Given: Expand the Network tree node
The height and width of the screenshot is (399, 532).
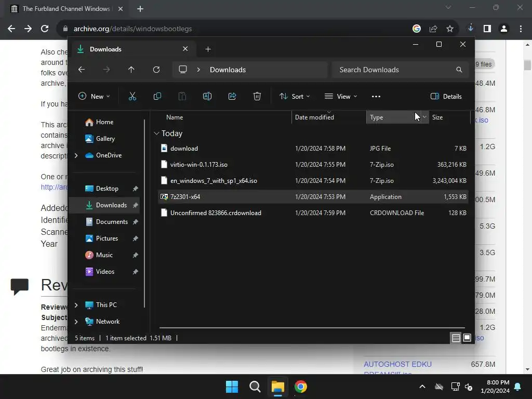Looking at the screenshot, I should coord(76,322).
